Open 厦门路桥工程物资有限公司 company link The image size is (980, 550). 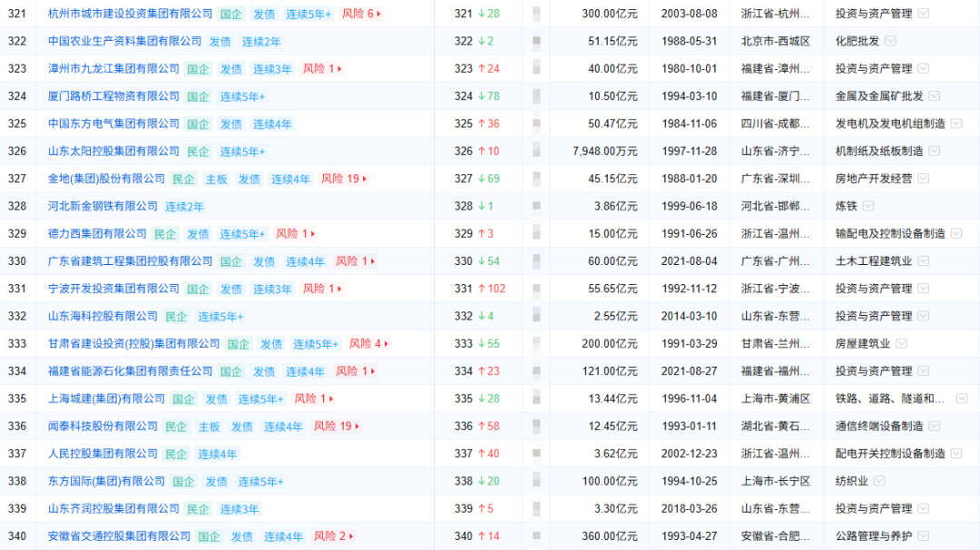(x=113, y=96)
